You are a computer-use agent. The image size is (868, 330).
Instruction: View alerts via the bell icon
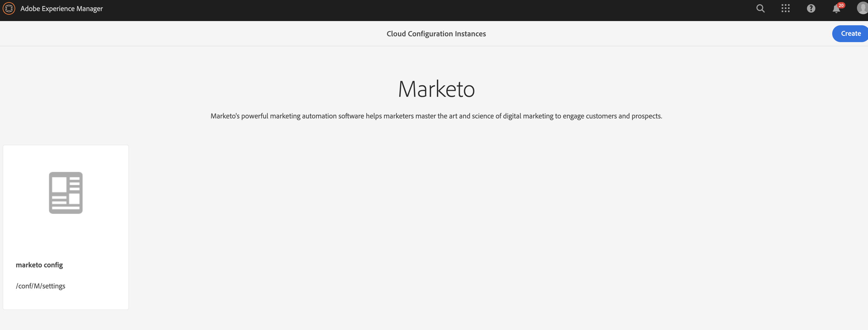pos(836,9)
